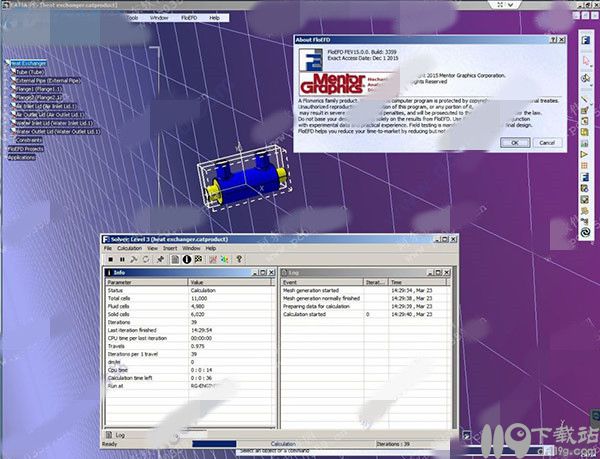Click the pushpin icon in Solver toolbar

[161, 259]
